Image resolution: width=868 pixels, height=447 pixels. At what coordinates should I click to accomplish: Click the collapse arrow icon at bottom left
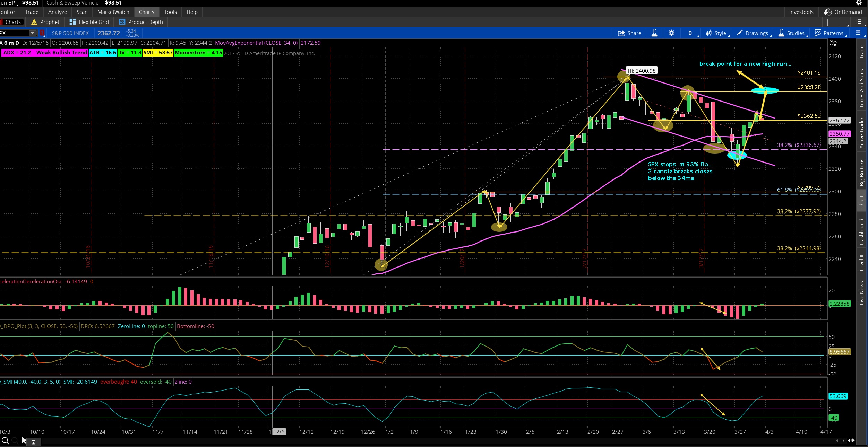point(33,442)
